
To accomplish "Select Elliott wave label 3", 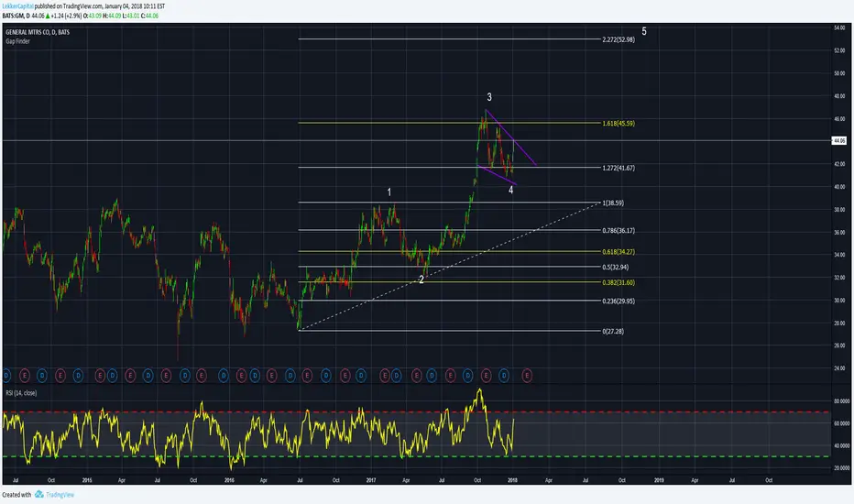I will click(x=489, y=97).
